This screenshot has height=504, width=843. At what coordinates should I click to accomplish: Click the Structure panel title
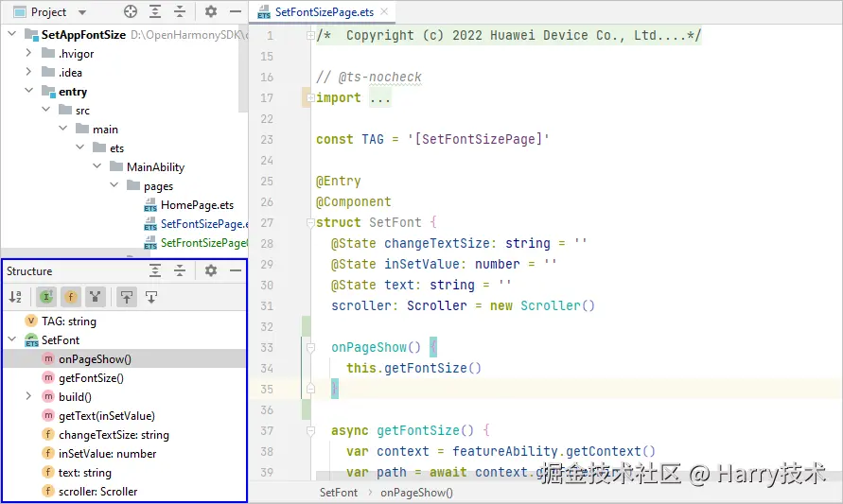29,270
